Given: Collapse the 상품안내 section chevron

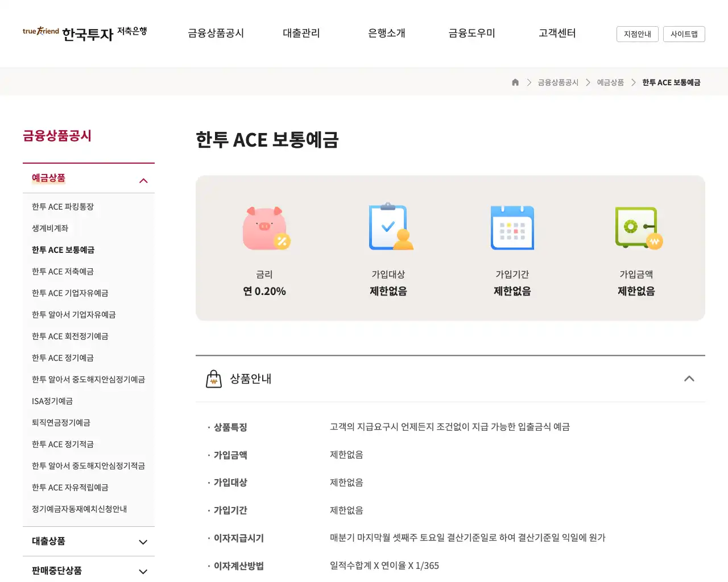Looking at the screenshot, I should click(x=689, y=379).
